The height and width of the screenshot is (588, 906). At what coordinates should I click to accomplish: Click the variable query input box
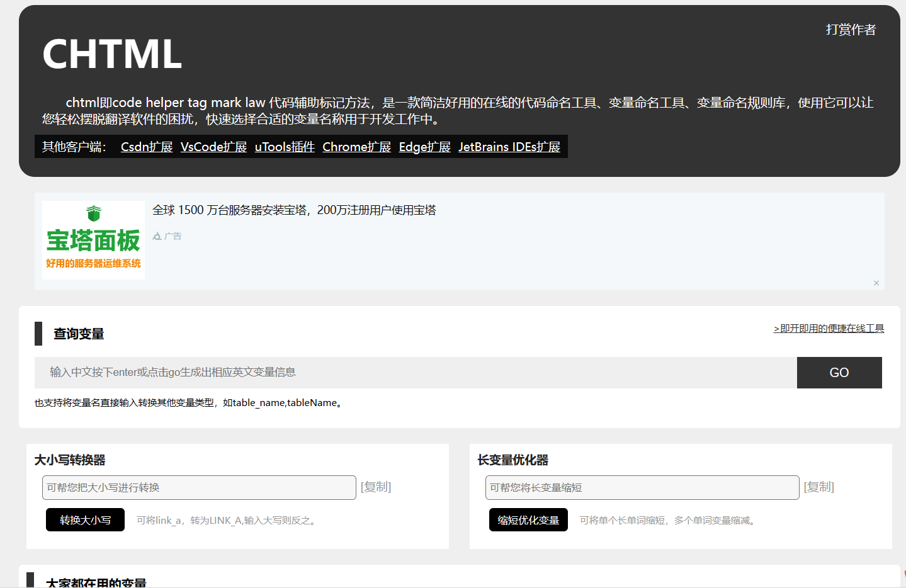416,372
